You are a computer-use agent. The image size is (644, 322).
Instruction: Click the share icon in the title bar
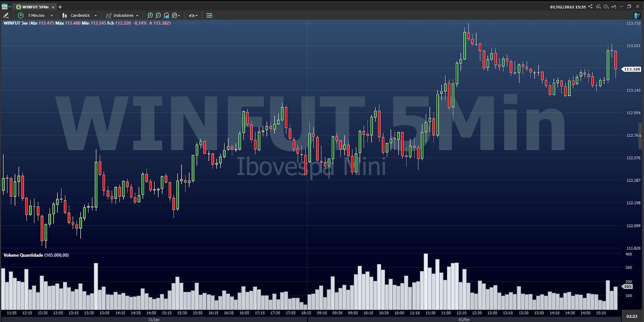pos(590,6)
